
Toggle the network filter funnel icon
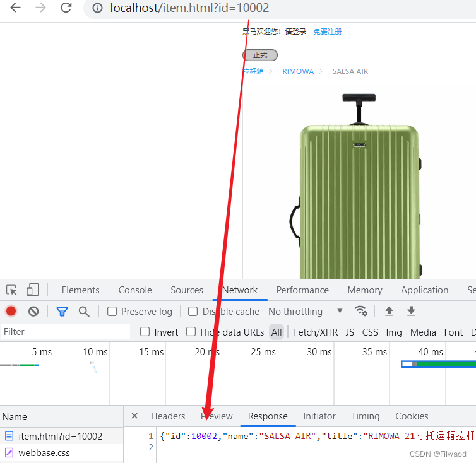62,312
